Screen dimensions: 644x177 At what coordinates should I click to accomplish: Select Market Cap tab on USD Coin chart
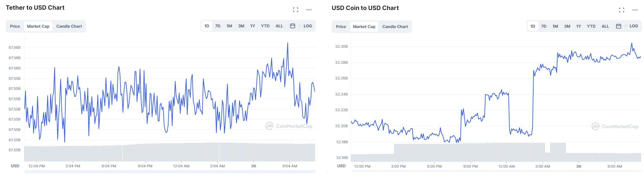point(364,27)
